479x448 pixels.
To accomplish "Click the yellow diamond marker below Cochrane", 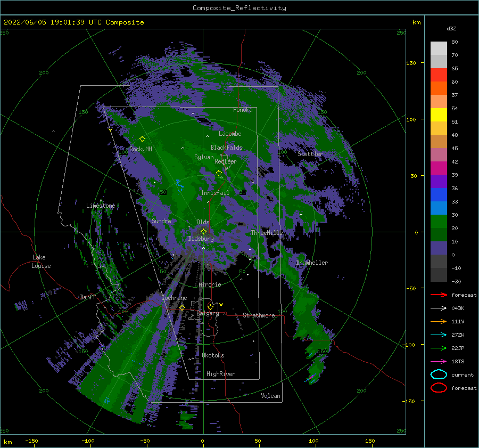I will coord(182,307).
